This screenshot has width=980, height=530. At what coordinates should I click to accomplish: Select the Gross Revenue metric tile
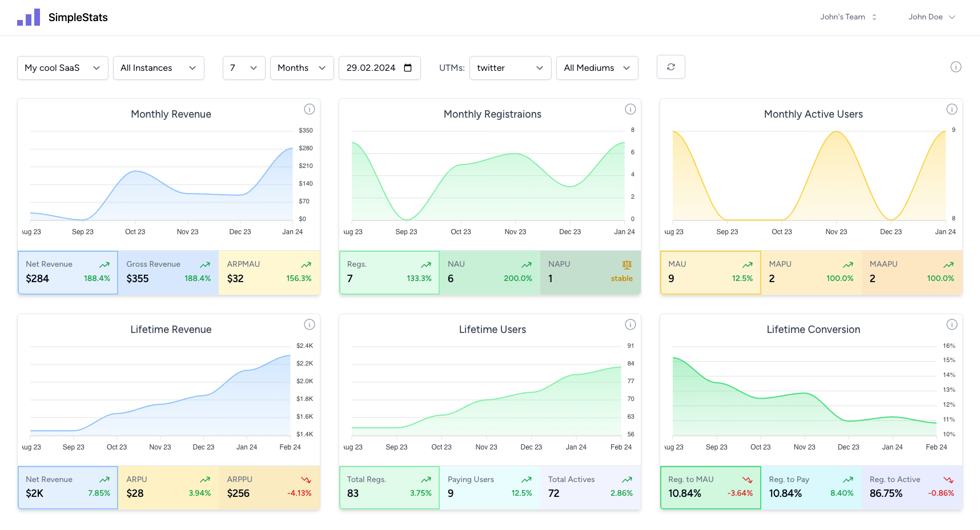pyautogui.click(x=168, y=272)
